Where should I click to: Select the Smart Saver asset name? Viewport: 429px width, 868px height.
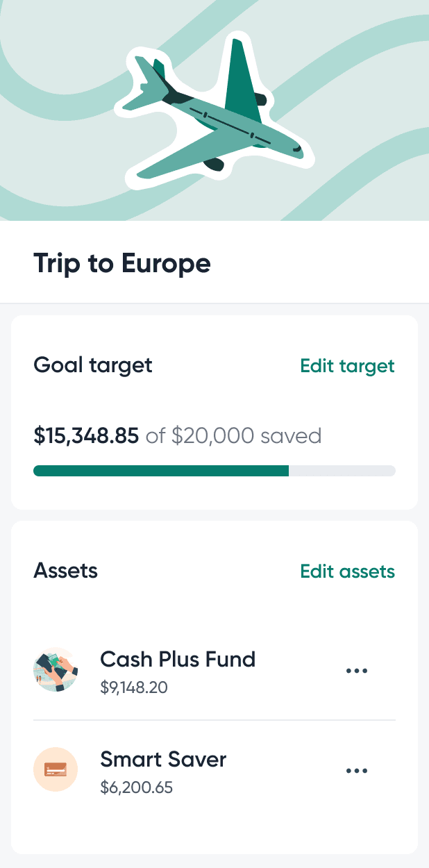(x=163, y=759)
